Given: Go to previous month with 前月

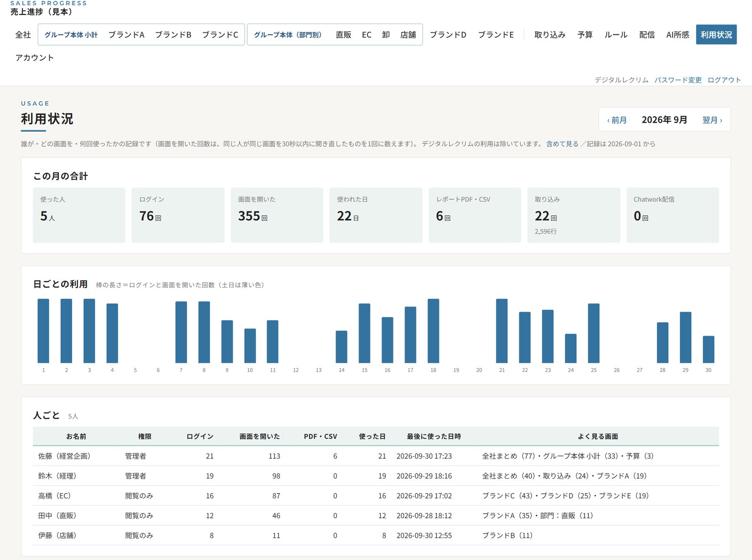Looking at the screenshot, I should 617,120.
